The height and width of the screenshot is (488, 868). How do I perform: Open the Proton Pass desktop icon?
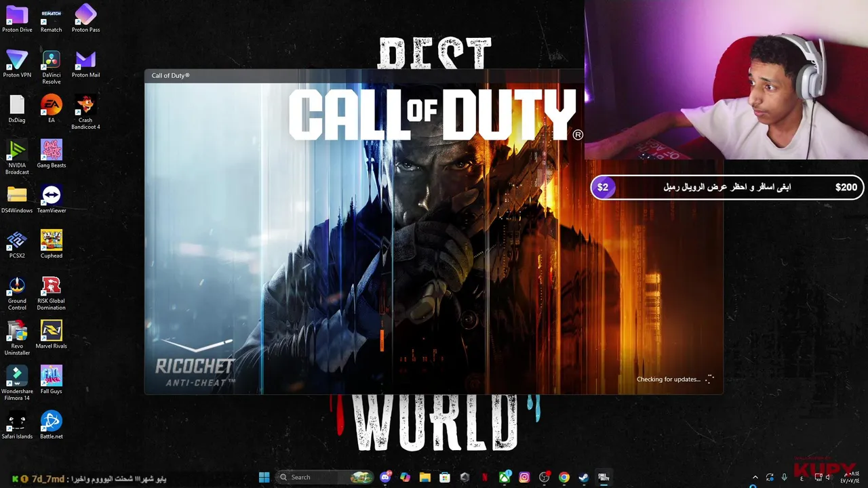coord(85,18)
